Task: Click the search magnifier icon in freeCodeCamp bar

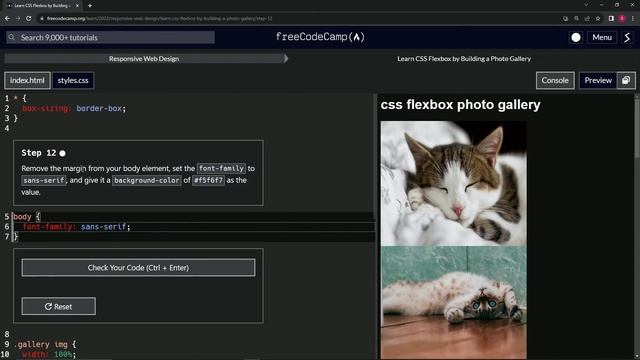Action: coord(12,37)
